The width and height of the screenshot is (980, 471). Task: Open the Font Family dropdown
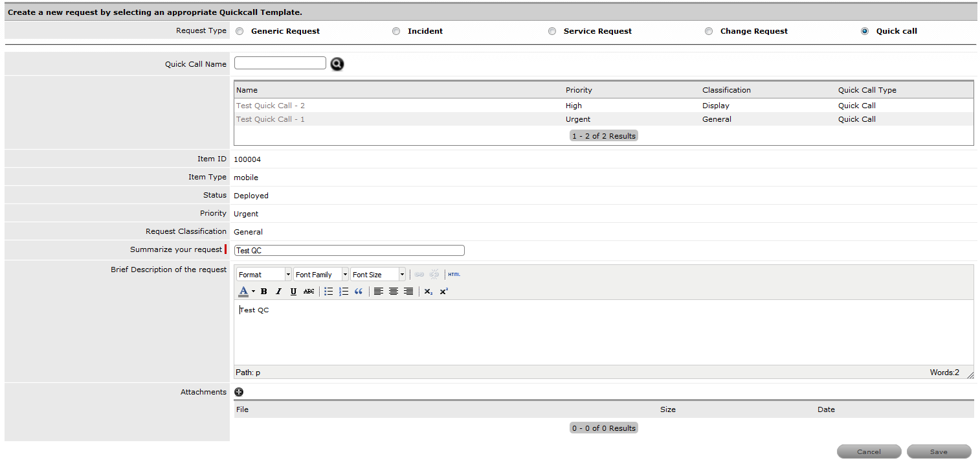pyautogui.click(x=321, y=275)
